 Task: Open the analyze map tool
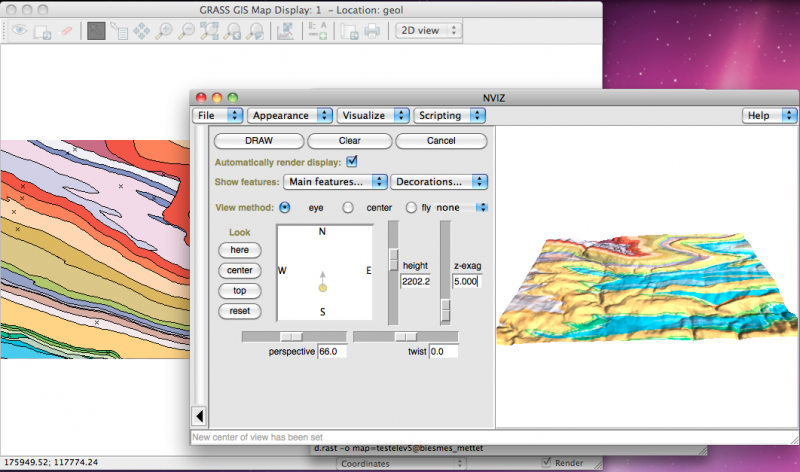285,31
